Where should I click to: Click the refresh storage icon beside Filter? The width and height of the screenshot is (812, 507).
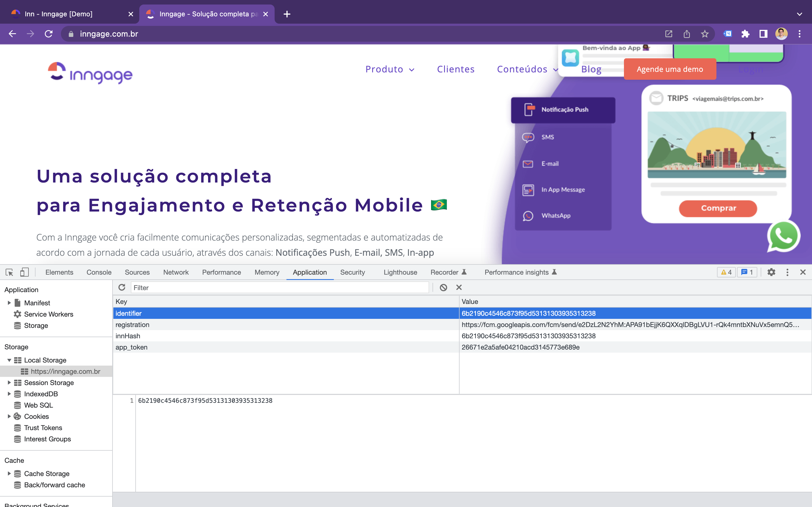122,287
